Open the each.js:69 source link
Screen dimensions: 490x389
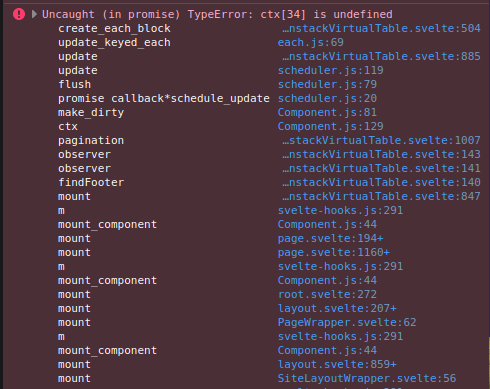point(310,42)
